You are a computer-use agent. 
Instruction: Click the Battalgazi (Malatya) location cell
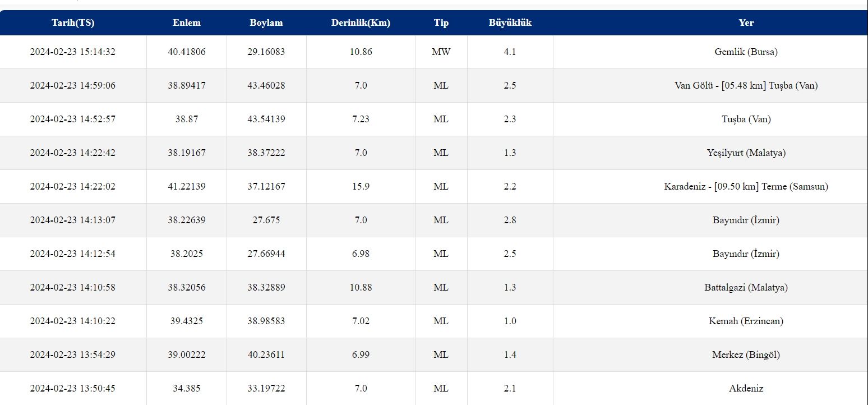pos(746,287)
